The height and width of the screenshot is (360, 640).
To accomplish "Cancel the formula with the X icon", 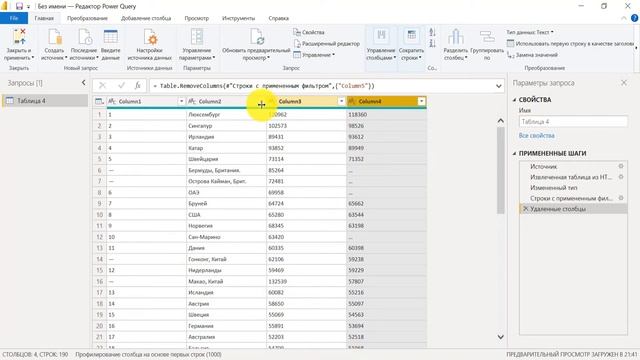I will 102,86.
